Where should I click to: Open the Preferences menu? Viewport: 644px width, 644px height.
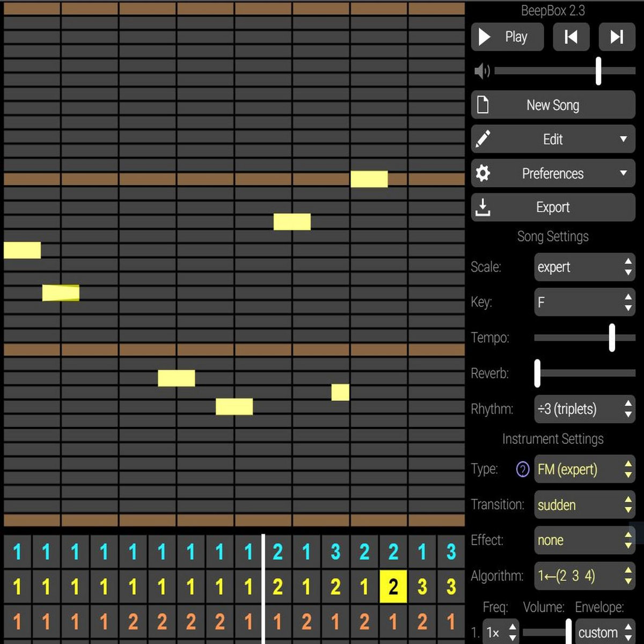(x=553, y=173)
